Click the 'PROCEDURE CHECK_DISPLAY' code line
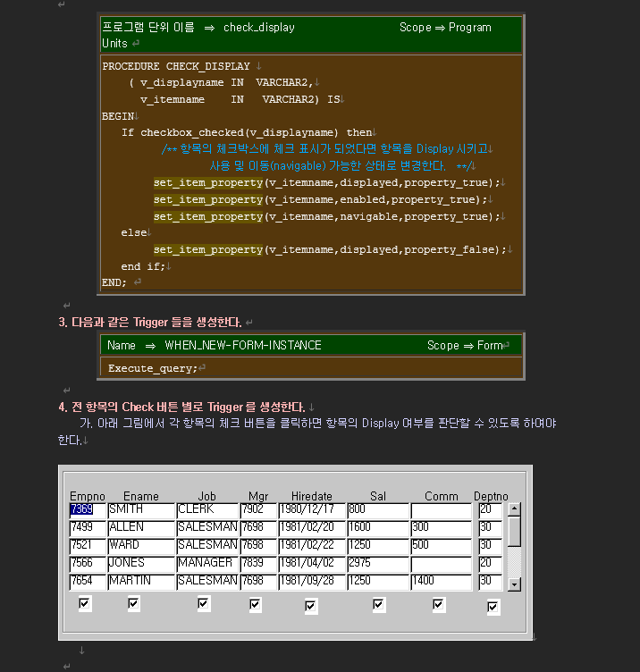Viewport: 640px width, 672px height. click(176, 66)
